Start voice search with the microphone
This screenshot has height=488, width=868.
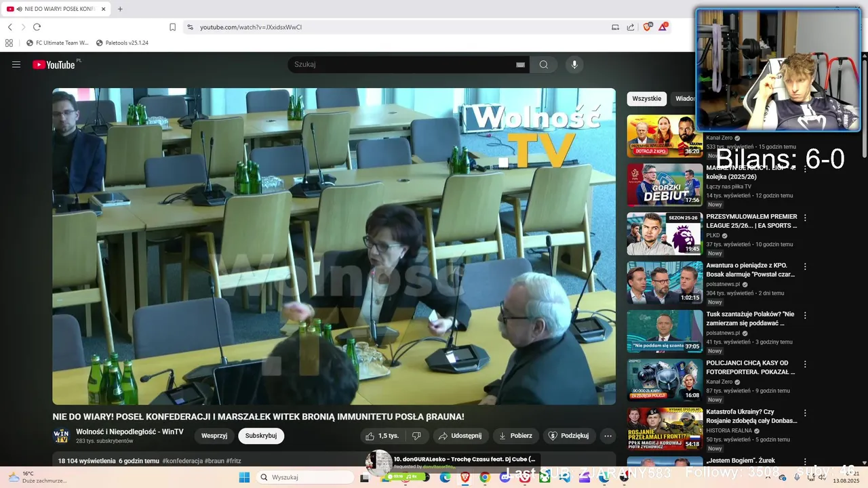tap(574, 64)
